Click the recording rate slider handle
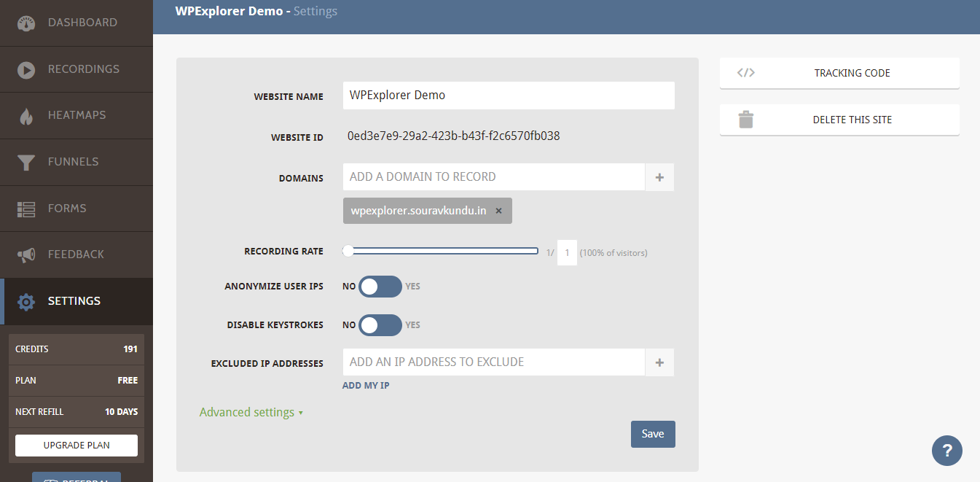 click(x=348, y=251)
